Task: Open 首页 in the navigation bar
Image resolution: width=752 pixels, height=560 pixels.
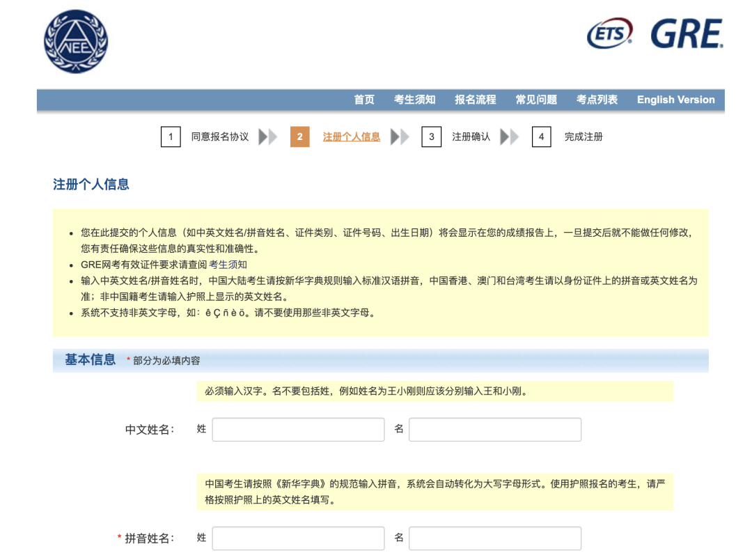Action: (x=364, y=100)
